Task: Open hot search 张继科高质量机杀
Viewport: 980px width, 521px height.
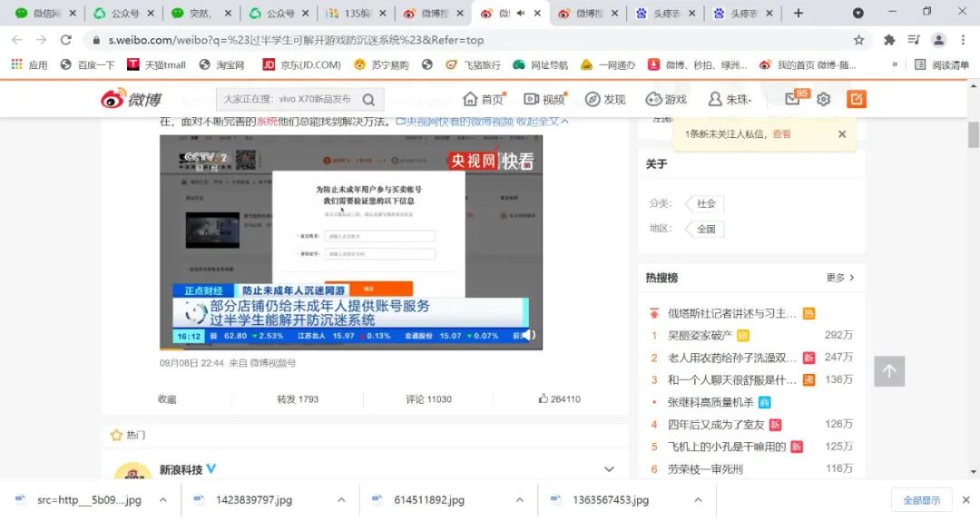Action: point(710,402)
